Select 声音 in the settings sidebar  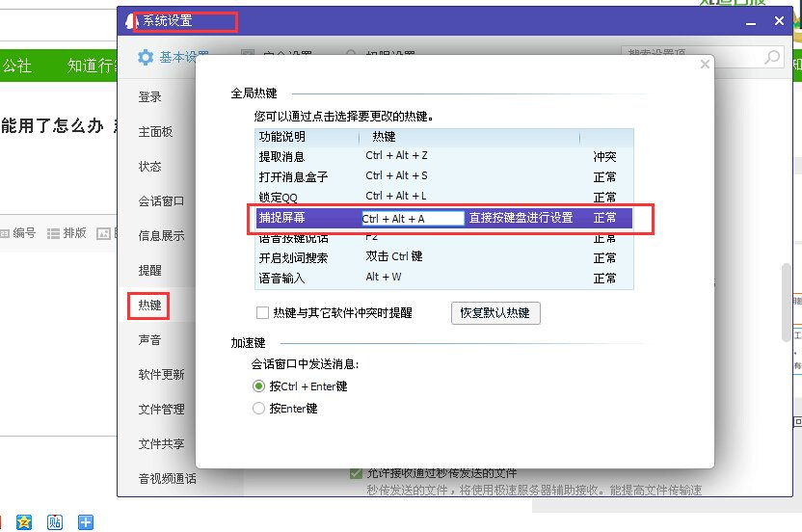(x=149, y=340)
